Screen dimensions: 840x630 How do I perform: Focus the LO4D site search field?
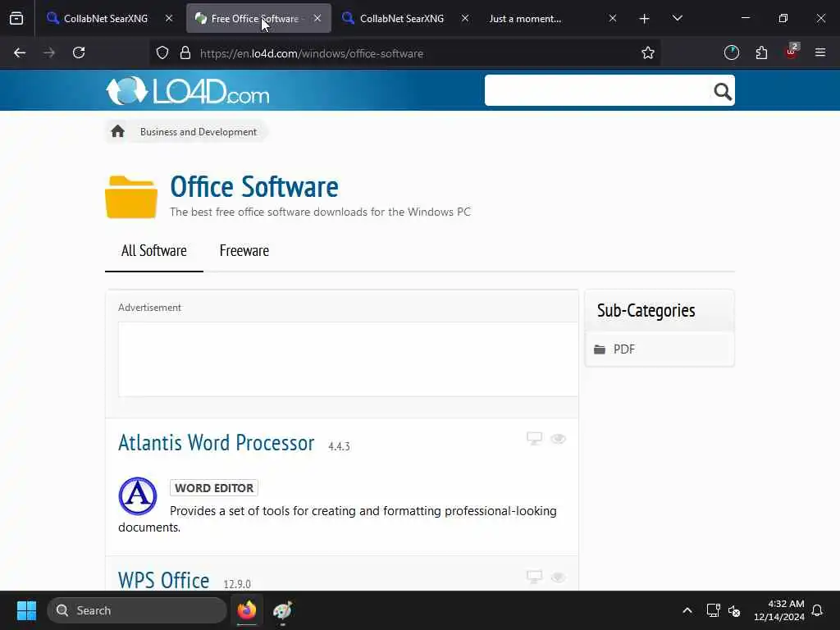click(599, 90)
